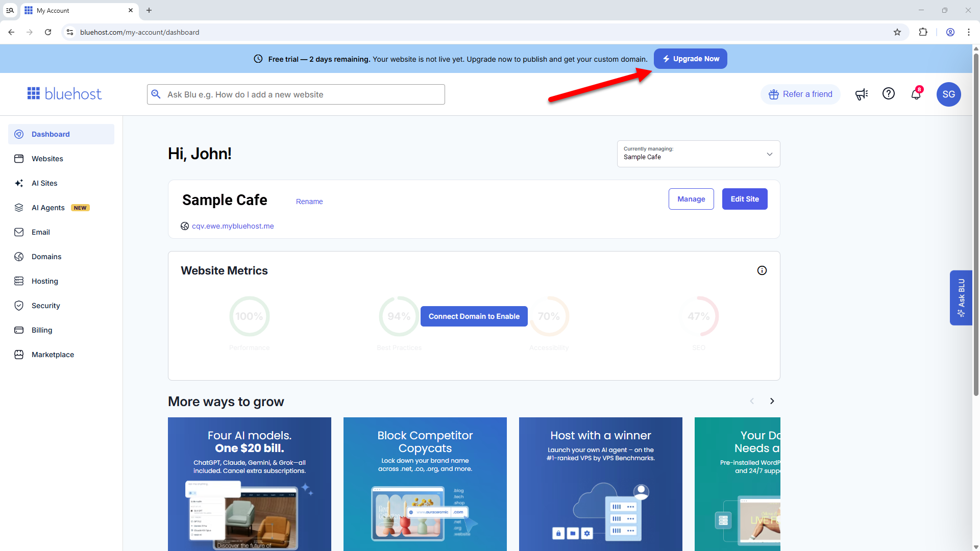The height and width of the screenshot is (551, 980).
Task: Click the AI Agents layers icon
Action: tap(19, 208)
